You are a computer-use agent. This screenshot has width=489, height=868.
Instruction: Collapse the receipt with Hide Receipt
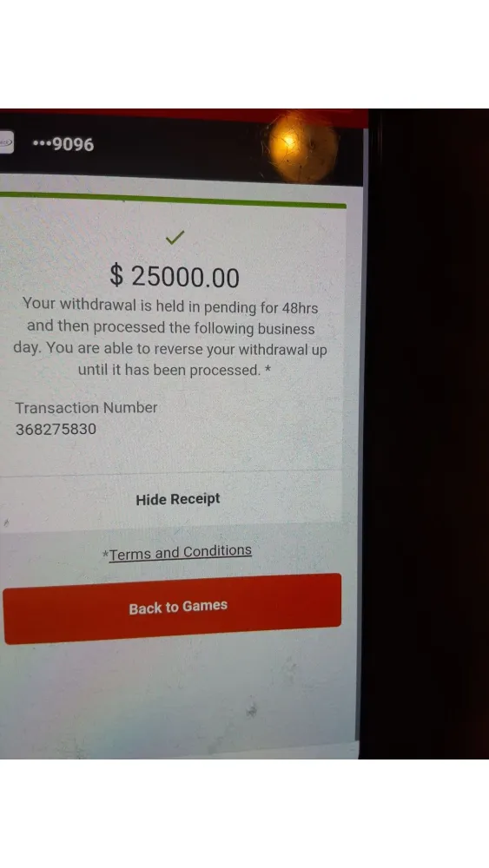(x=178, y=499)
